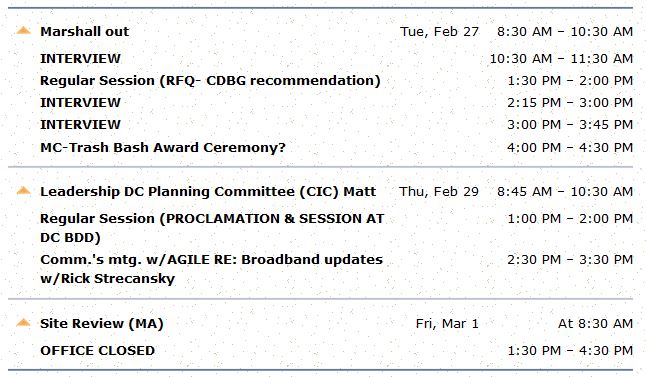Collapse the Fri, Mar 1 group arrow
The image size is (646, 377).
[23, 323]
